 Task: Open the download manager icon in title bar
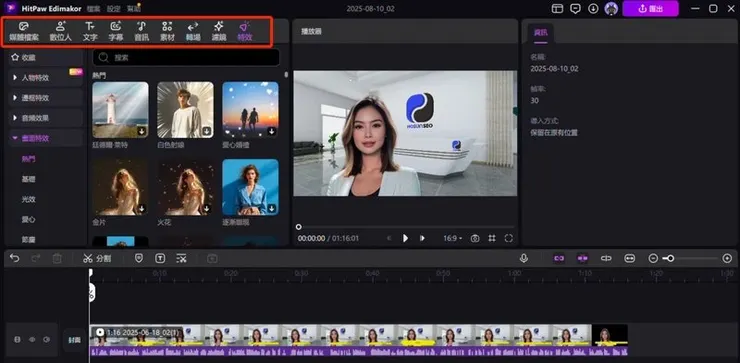click(x=594, y=8)
